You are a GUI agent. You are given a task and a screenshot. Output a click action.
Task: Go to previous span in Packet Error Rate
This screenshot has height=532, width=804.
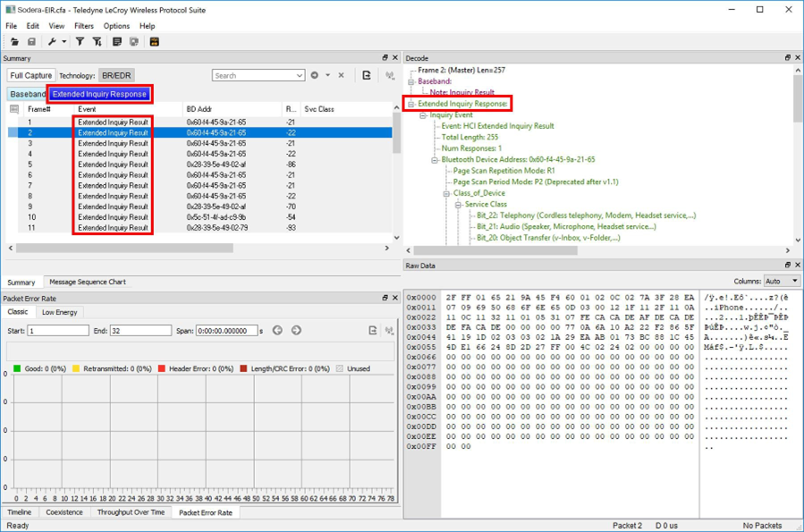tap(277, 331)
